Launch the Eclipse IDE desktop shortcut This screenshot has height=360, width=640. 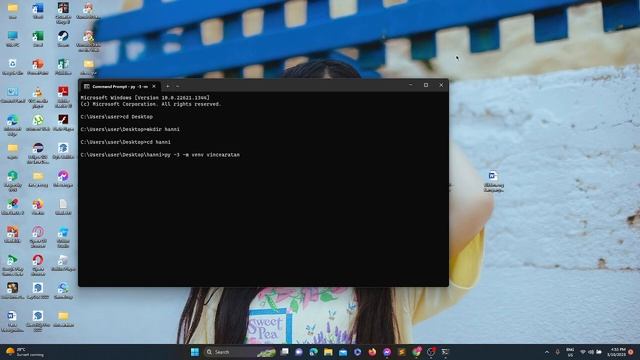click(x=38, y=153)
